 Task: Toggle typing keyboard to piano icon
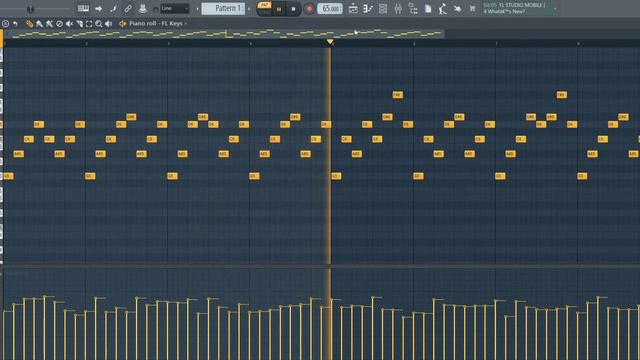pyautogui.click(x=83, y=8)
